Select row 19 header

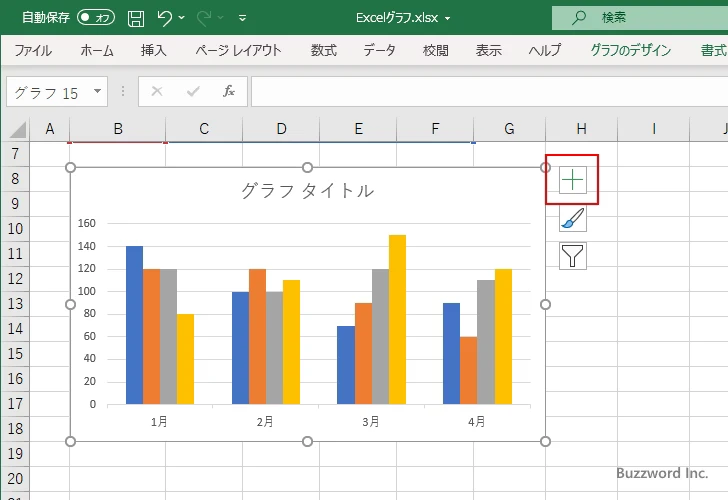[15, 454]
